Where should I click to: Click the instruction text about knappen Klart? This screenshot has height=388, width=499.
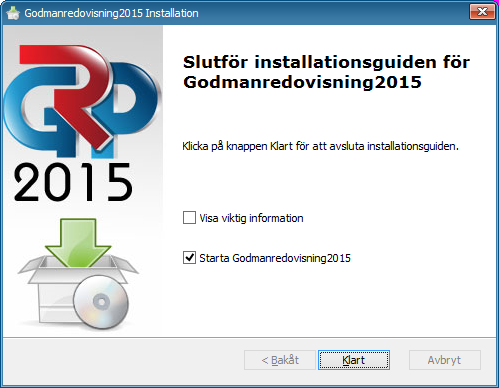[320, 146]
